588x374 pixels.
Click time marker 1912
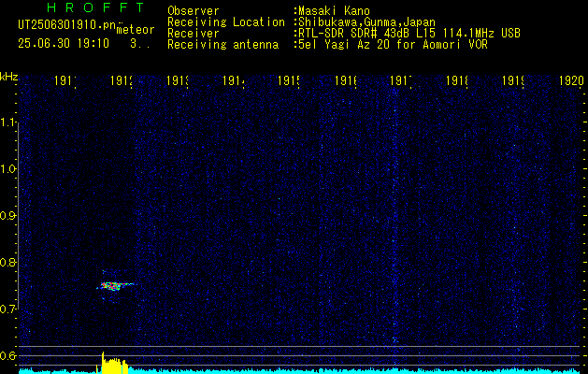(x=122, y=81)
